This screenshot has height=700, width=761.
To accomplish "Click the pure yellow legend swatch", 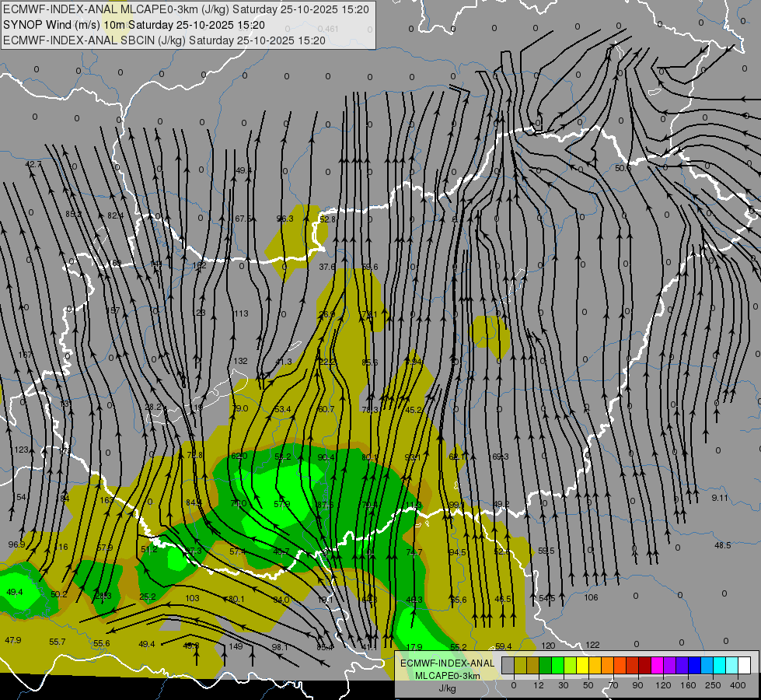I will [x=583, y=665].
